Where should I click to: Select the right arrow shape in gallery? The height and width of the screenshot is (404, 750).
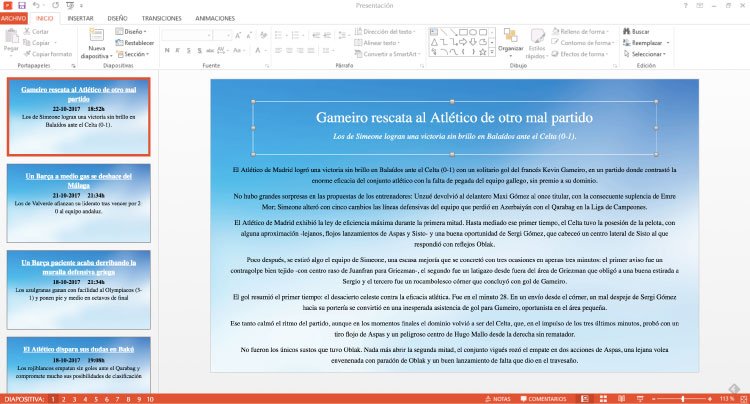pyautogui.click(x=463, y=42)
